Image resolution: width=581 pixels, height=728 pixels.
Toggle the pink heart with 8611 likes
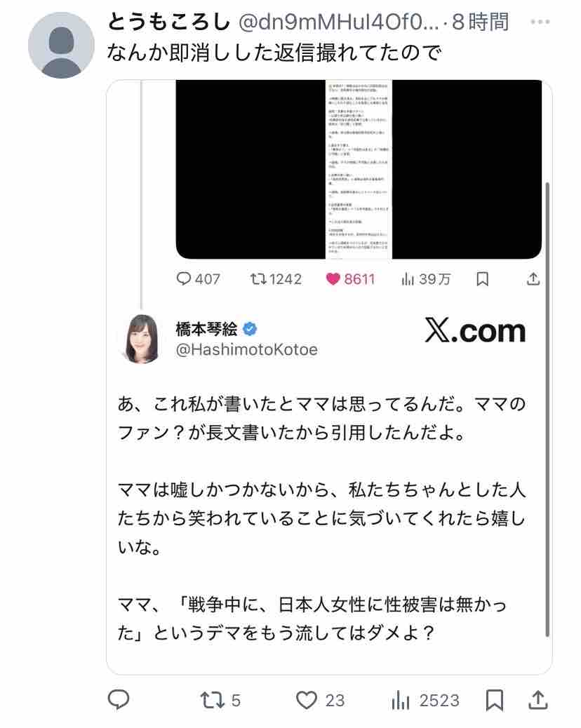350,278
